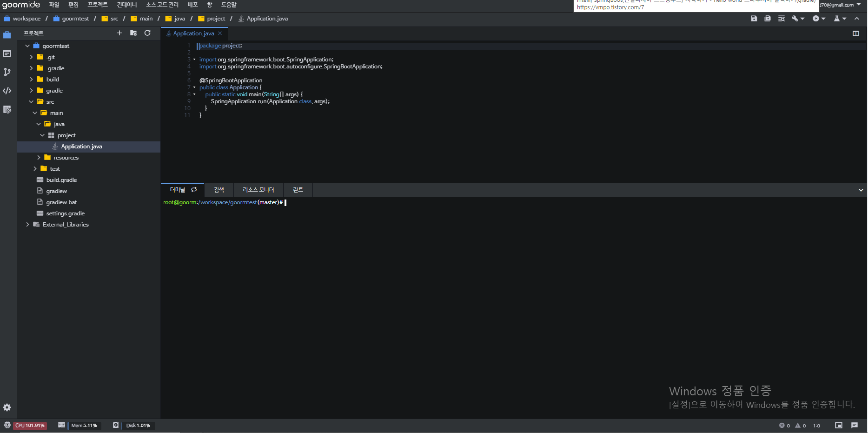The image size is (868, 433).
Task: Collapse the java folder
Action: coord(39,124)
